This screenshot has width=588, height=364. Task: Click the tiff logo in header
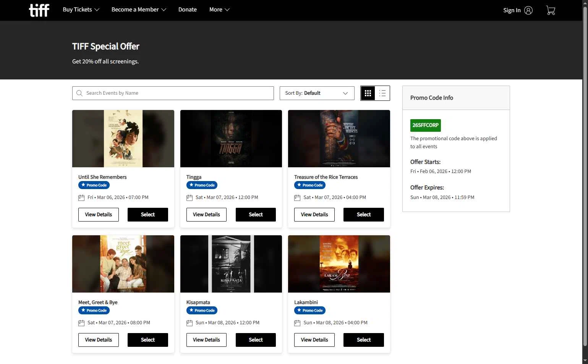click(39, 10)
